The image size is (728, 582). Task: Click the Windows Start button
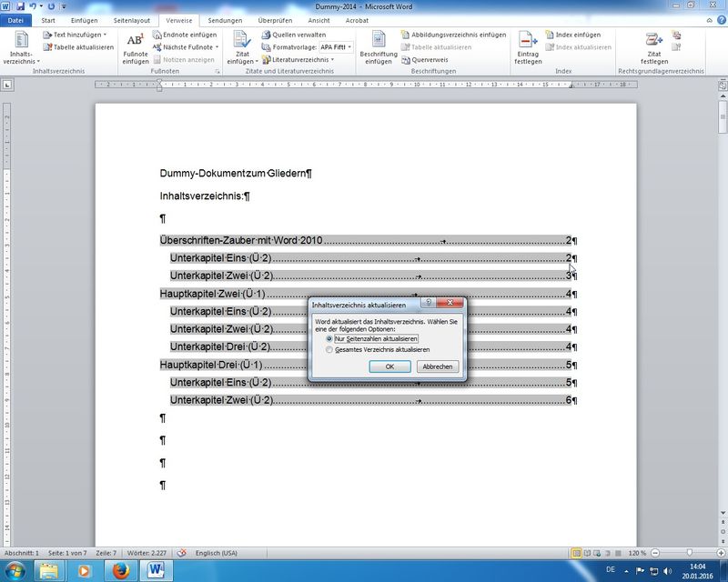click(x=15, y=570)
